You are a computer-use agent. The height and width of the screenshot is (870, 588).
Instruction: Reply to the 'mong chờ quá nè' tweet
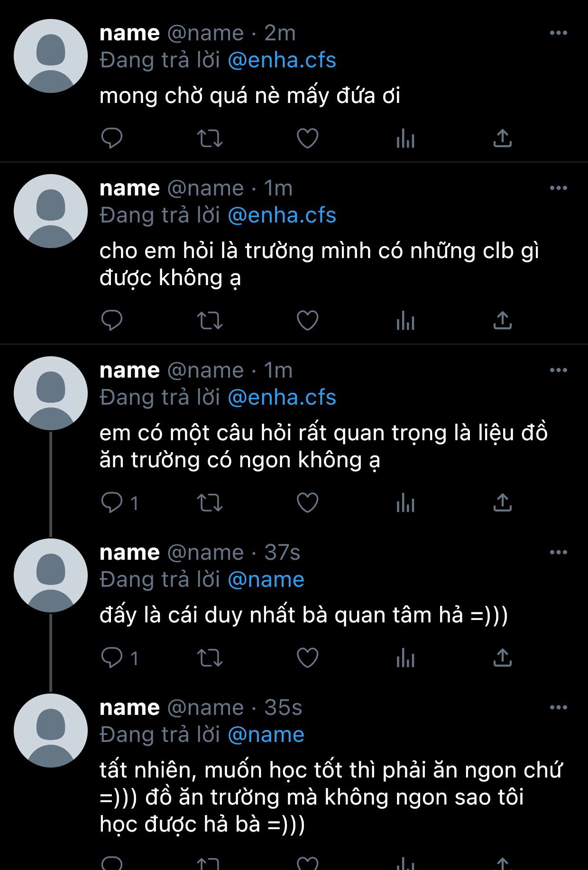112,139
